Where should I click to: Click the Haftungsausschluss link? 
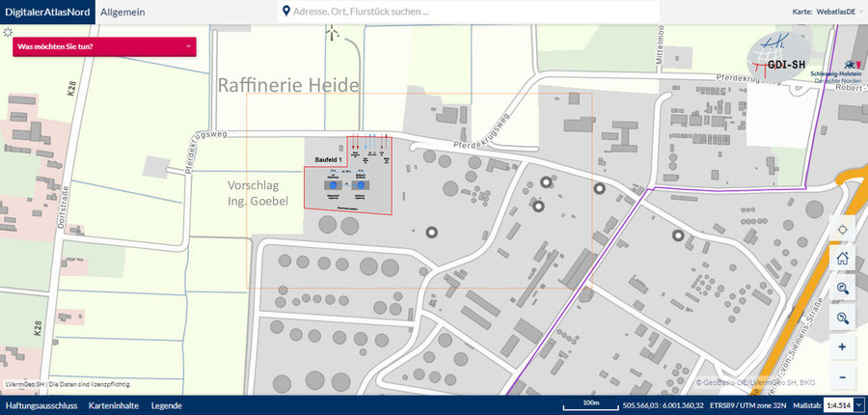coord(41,405)
